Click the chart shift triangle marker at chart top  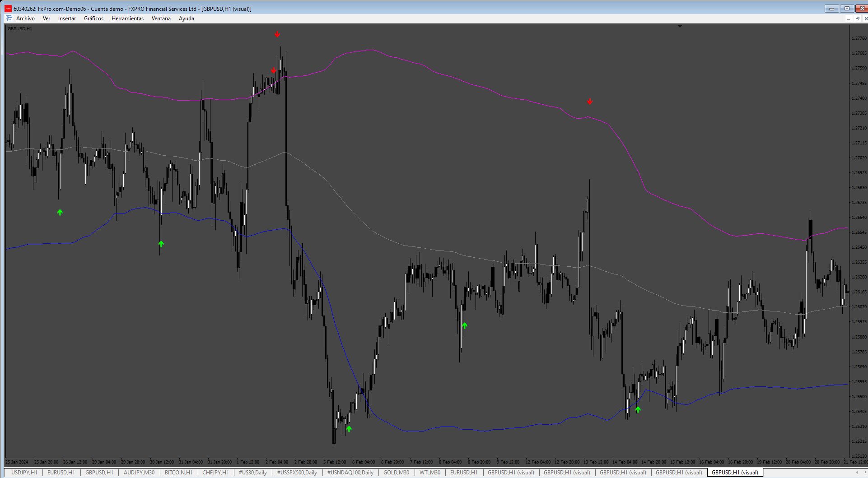click(x=680, y=27)
